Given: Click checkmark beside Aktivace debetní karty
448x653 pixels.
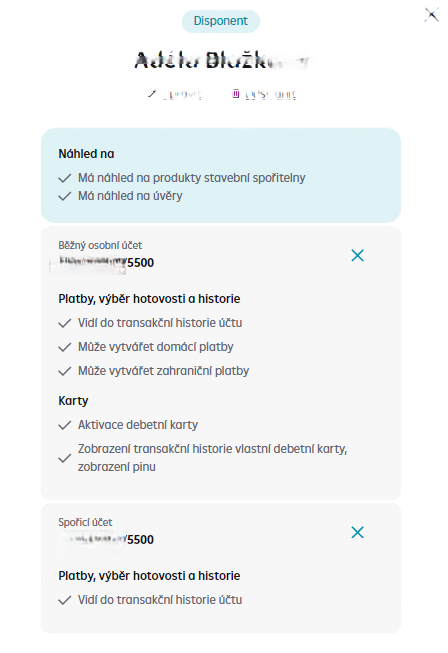Looking at the screenshot, I should (x=65, y=425).
